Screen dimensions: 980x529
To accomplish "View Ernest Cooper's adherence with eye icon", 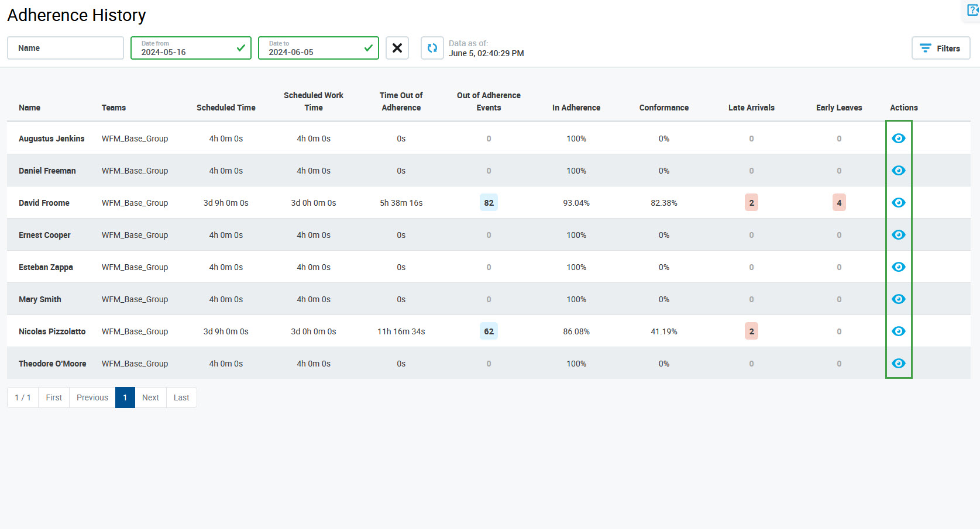I will 898,235.
